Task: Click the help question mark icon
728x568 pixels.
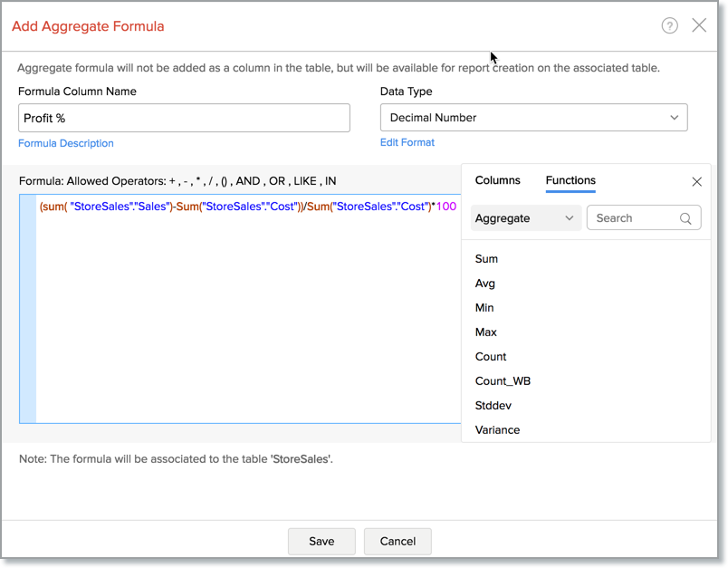Action: pyautogui.click(x=669, y=25)
